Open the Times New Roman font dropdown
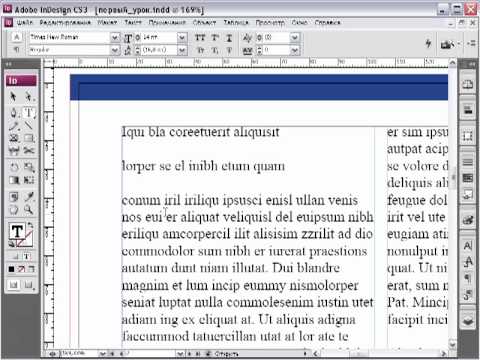The height and width of the screenshot is (360, 480). click(115, 37)
